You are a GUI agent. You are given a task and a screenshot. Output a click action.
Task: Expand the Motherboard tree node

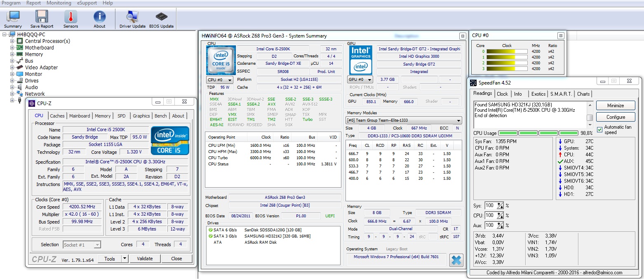[x=12, y=47]
